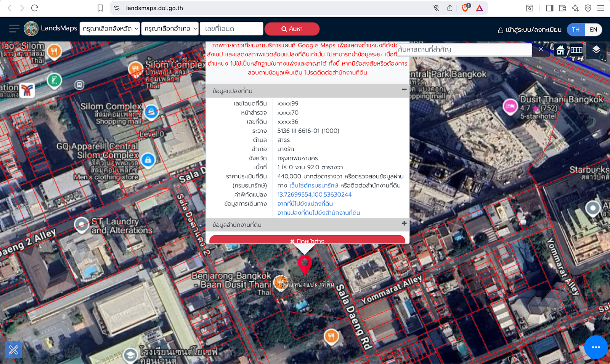The image size is (610, 364).
Task: Expand the land office information section
Action: click(404, 224)
